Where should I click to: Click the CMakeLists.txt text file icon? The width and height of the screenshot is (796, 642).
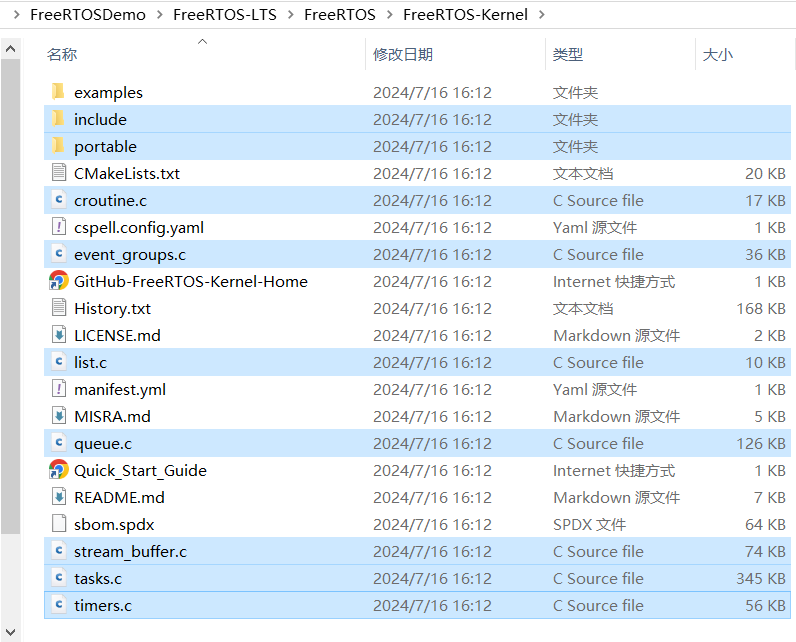point(59,173)
